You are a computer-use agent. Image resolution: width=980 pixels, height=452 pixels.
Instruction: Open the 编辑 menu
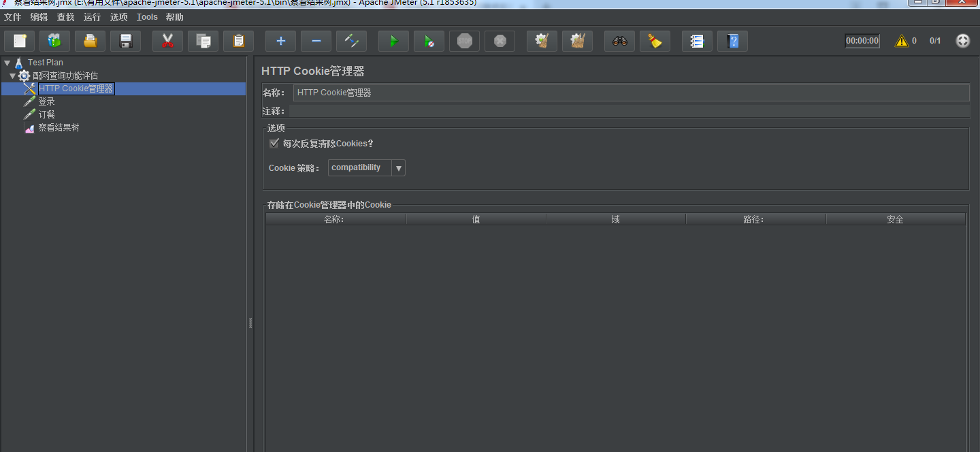point(39,17)
